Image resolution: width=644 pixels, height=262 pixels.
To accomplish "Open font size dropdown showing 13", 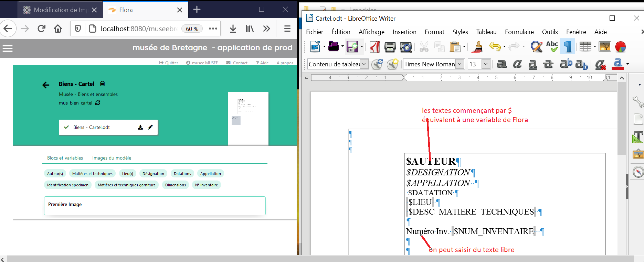I will [x=486, y=64].
